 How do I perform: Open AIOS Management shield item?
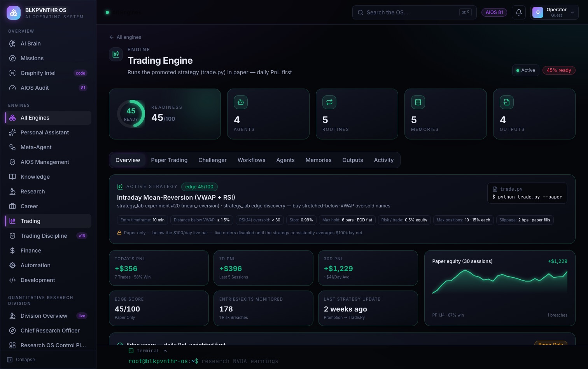tap(48, 162)
